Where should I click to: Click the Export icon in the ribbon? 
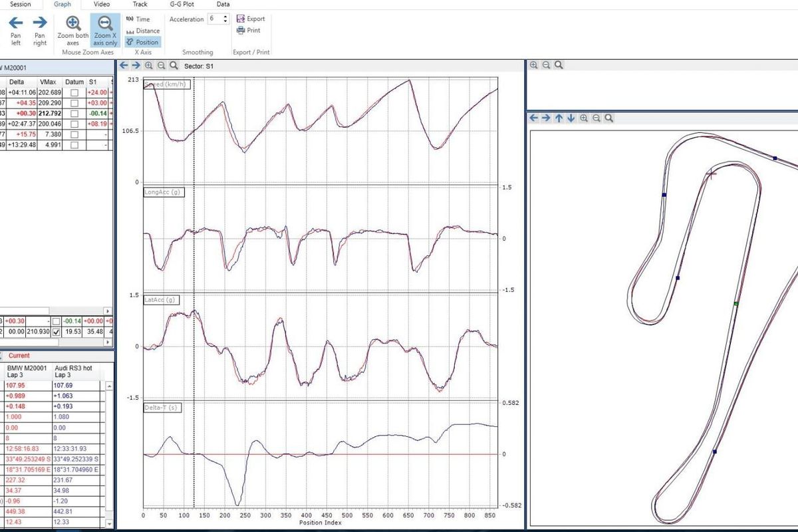pos(241,19)
